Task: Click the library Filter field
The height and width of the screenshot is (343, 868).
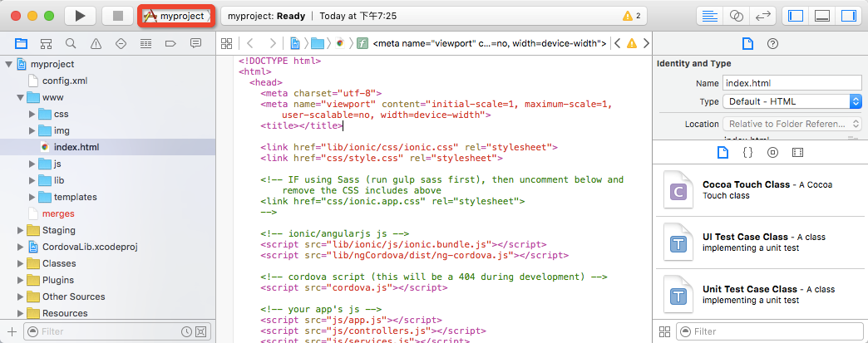Action: pyautogui.click(x=771, y=331)
